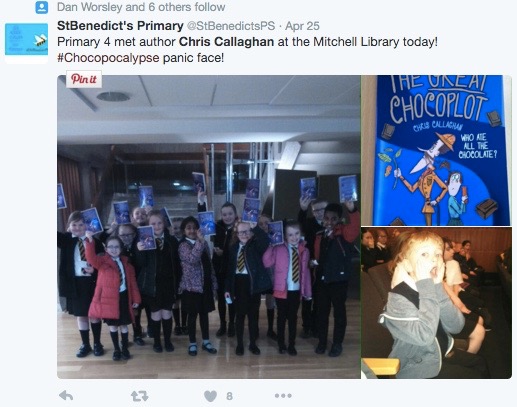Open @StBenedictsPS handle link
The width and height of the screenshot is (517, 407).
click(231, 26)
